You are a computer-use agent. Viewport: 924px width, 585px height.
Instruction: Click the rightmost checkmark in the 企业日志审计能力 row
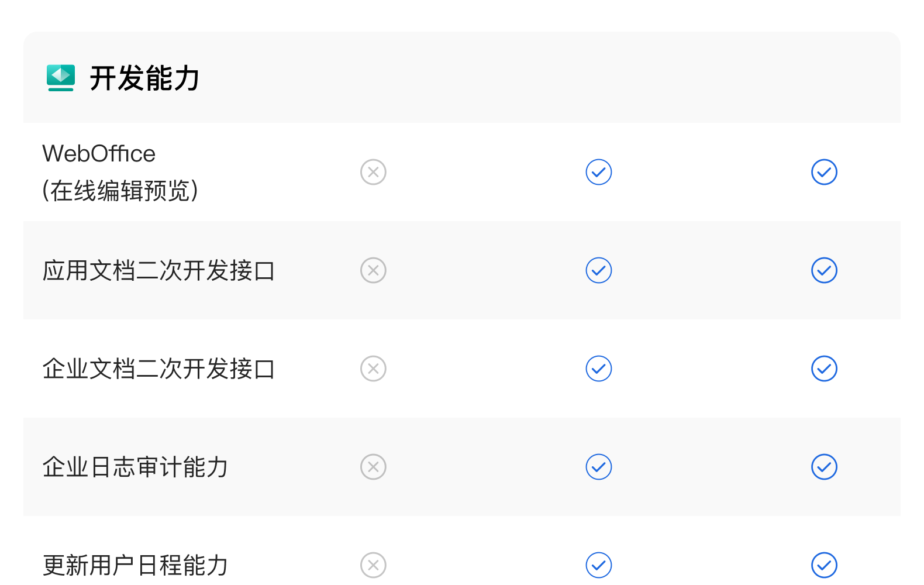(824, 467)
